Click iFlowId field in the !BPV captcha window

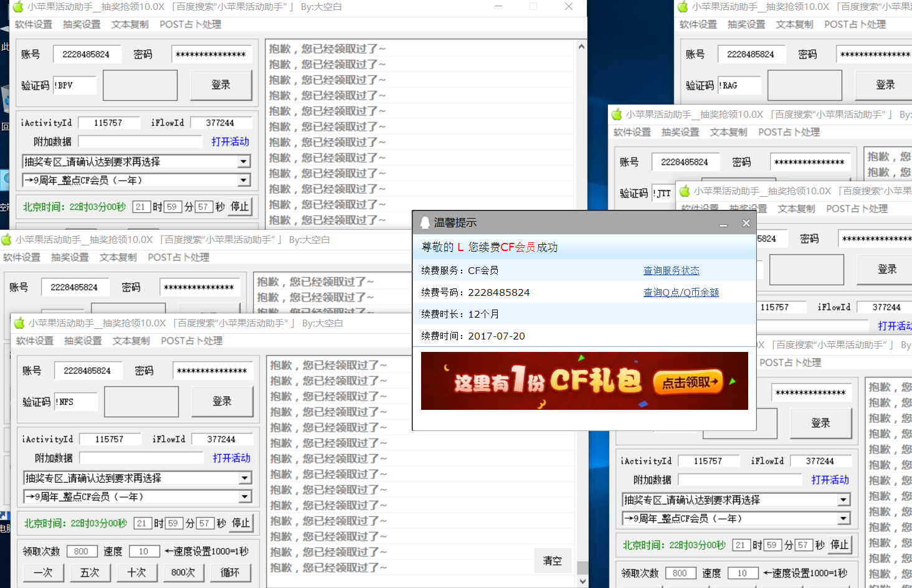(x=221, y=123)
